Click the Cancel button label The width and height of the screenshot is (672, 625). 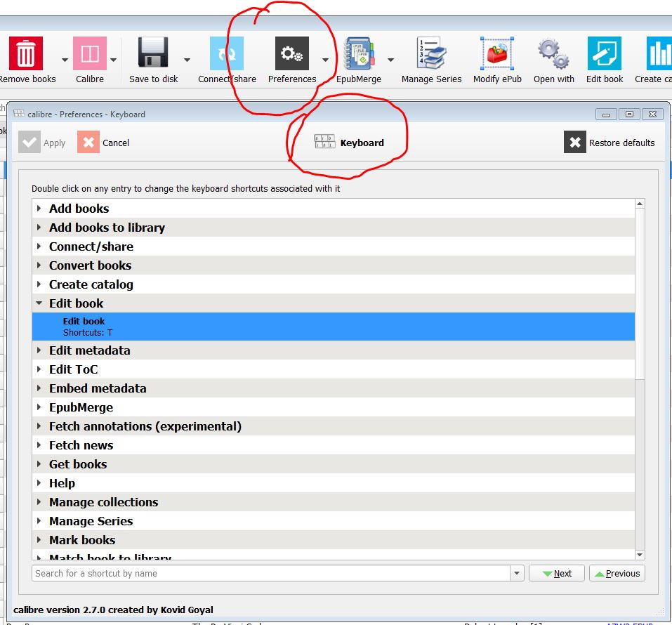coord(116,143)
